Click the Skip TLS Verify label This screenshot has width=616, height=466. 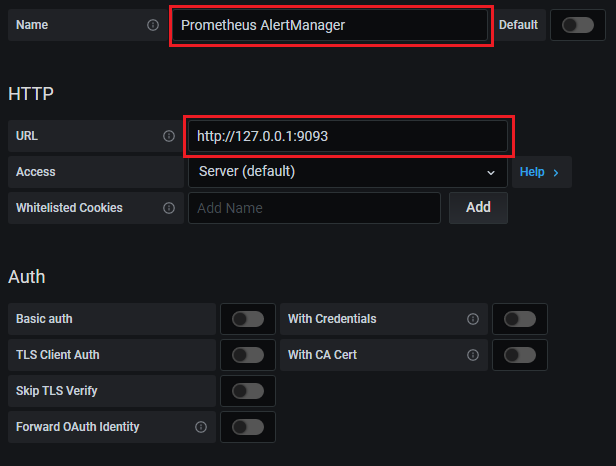[57, 391]
